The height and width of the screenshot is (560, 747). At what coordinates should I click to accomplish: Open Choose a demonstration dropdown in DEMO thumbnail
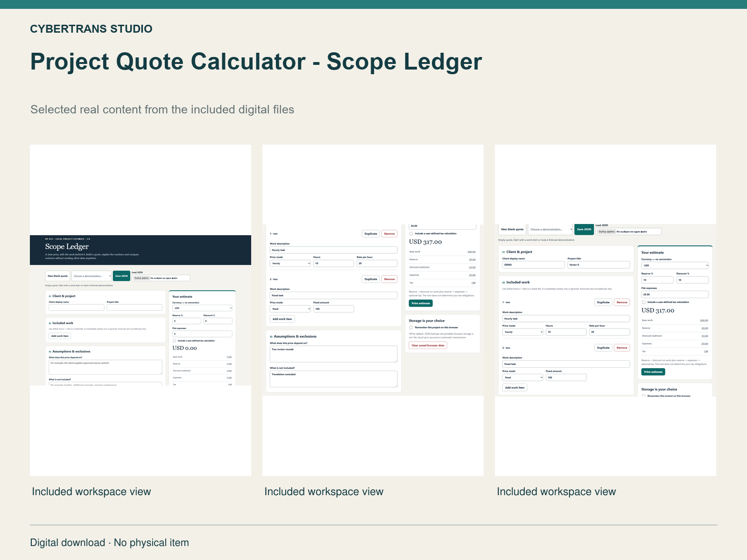(550, 229)
